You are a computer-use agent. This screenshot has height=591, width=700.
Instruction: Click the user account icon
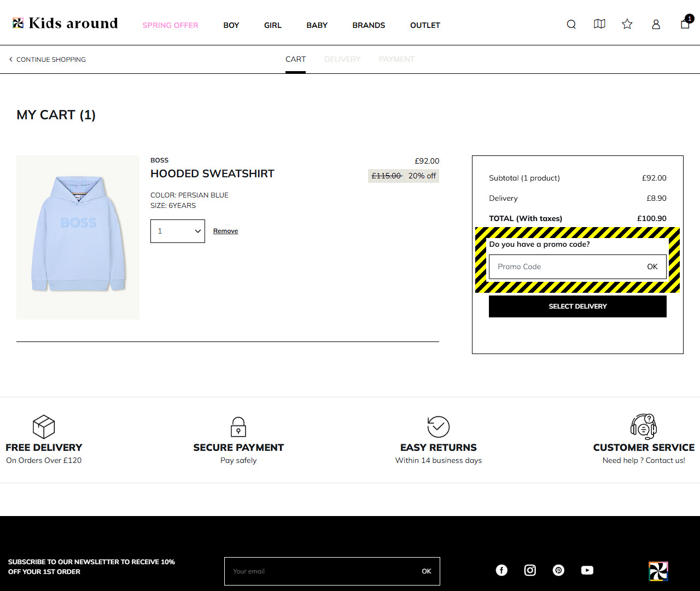click(x=656, y=24)
